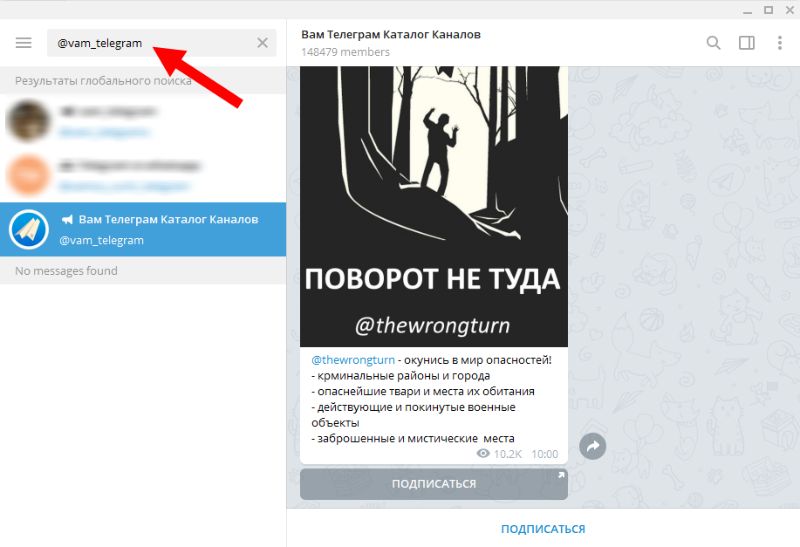Click the brown blurred avatar thumbnail

(x=29, y=121)
